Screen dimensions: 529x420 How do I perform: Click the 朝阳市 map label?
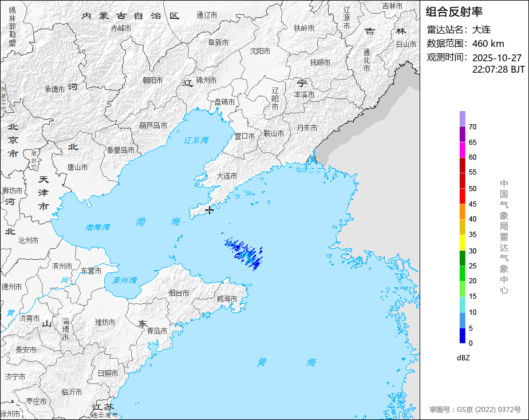[x=152, y=80]
